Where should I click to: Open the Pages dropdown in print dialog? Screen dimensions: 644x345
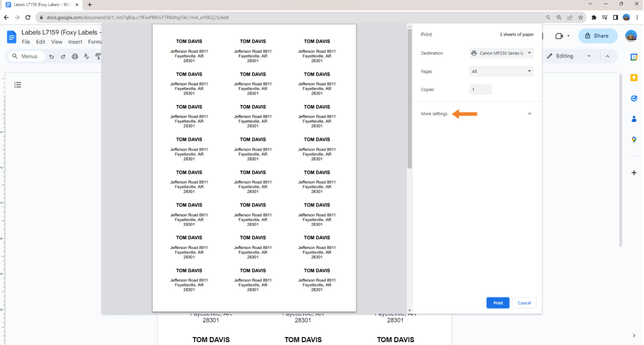(x=501, y=71)
